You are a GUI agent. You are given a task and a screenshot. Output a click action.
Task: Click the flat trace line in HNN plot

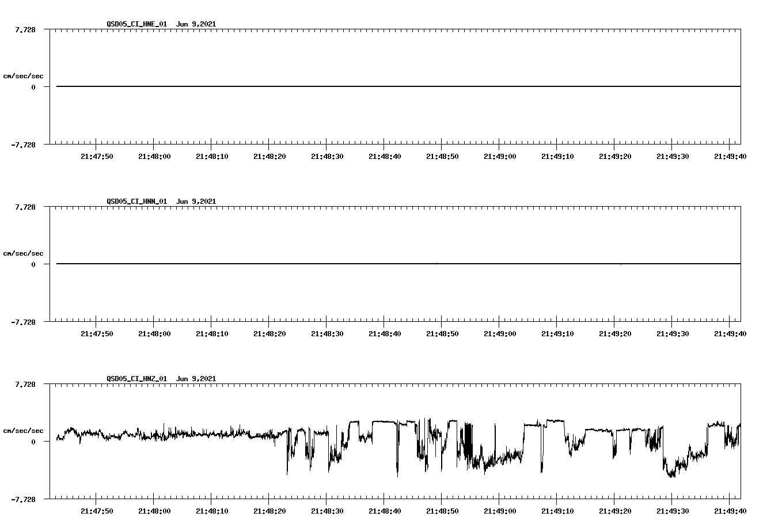click(x=398, y=264)
